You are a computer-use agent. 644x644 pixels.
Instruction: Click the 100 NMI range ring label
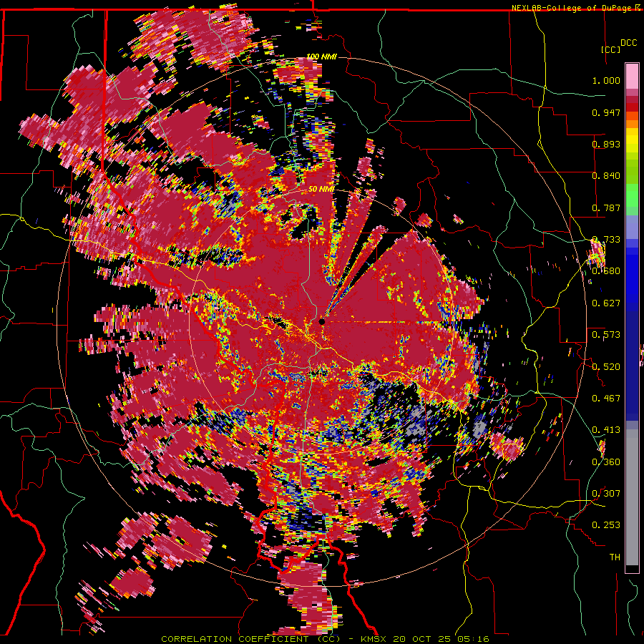pos(321,57)
